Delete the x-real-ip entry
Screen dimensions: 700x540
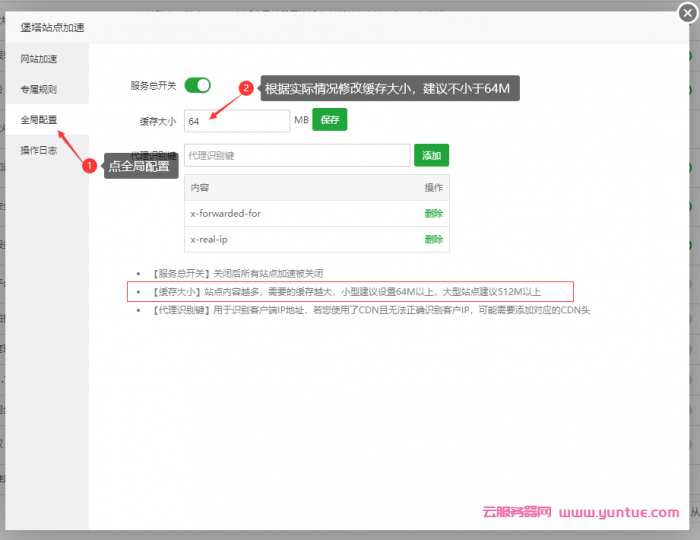pos(433,239)
